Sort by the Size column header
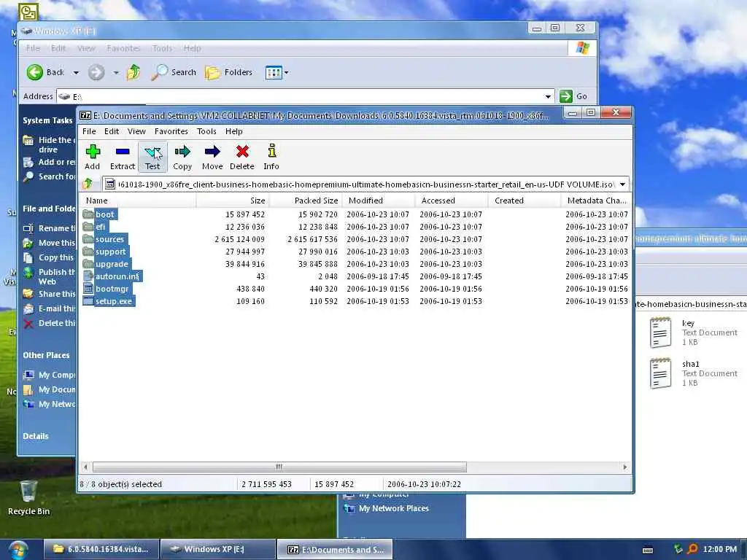Image resolution: width=747 pixels, height=560 pixels. pyautogui.click(x=233, y=201)
